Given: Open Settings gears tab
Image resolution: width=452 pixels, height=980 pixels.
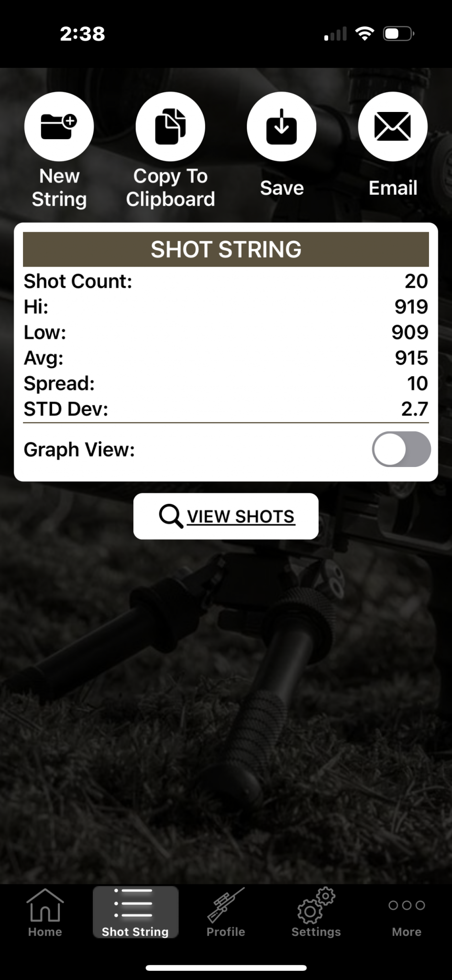Looking at the screenshot, I should click(316, 913).
